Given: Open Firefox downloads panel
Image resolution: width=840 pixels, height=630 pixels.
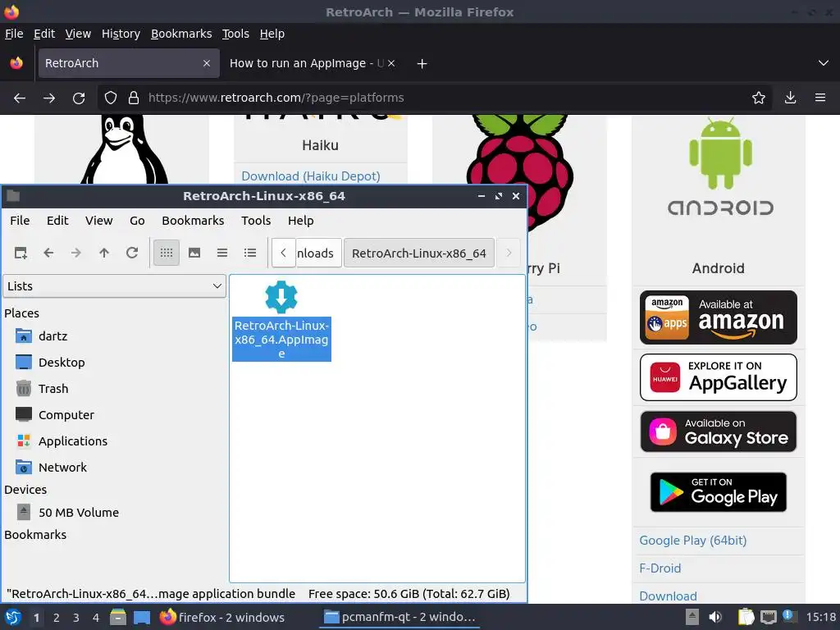Looking at the screenshot, I should [790, 98].
